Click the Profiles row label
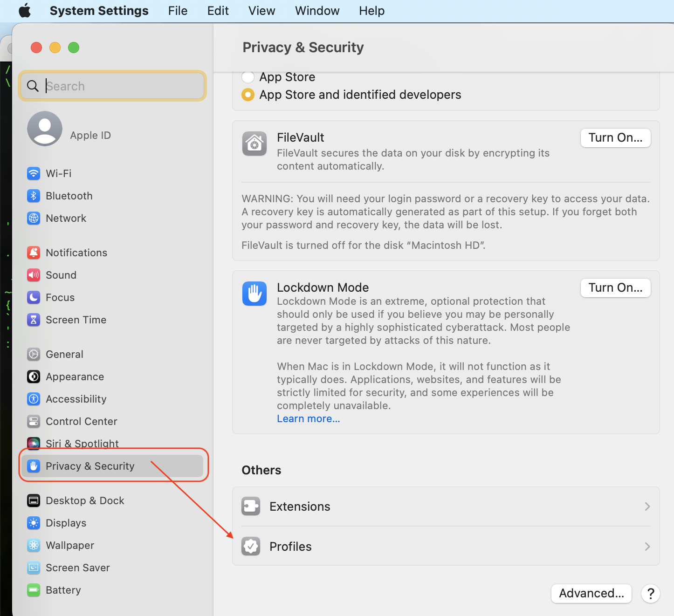The height and width of the screenshot is (616, 674). [290, 547]
